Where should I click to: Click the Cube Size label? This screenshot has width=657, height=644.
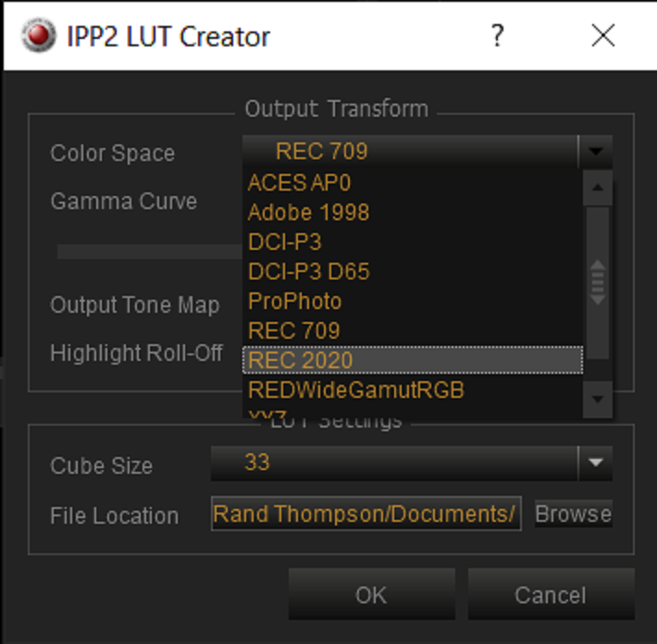[x=102, y=466]
